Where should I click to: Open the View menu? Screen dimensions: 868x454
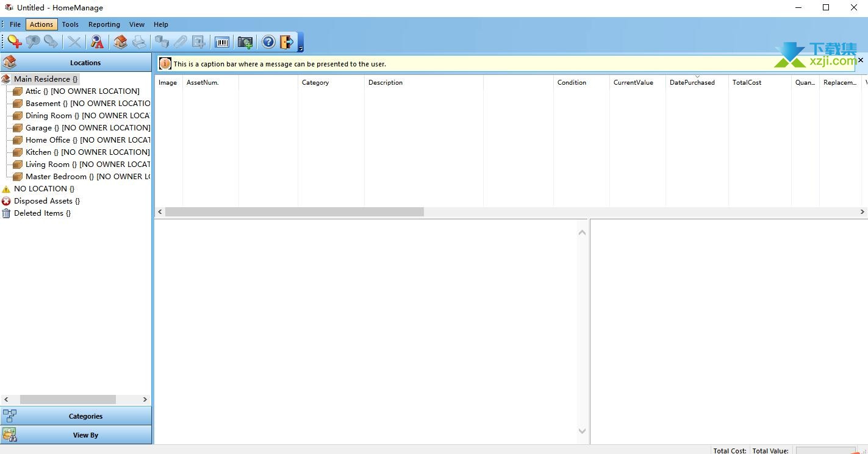pos(137,24)
